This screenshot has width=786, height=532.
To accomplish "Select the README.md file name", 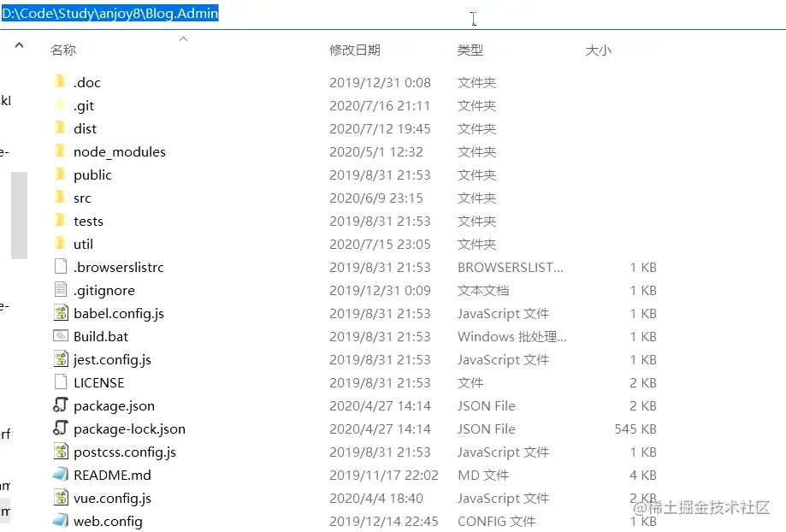I will (112, 475).
